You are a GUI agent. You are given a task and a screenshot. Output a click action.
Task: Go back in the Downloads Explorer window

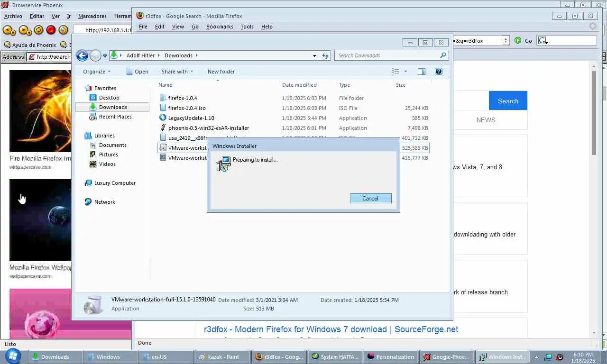[82, 56]
